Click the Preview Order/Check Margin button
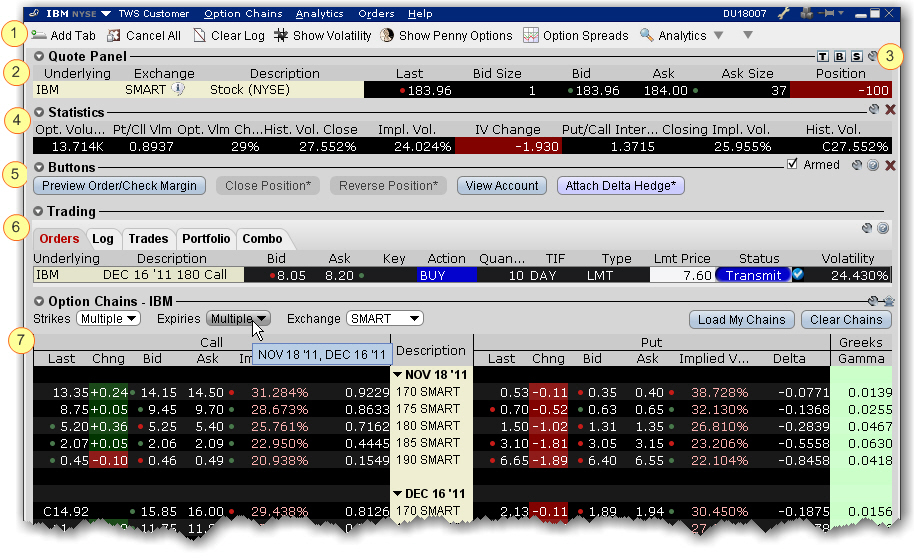The width and height of the screenshot is (914, 560). point(121,185)
